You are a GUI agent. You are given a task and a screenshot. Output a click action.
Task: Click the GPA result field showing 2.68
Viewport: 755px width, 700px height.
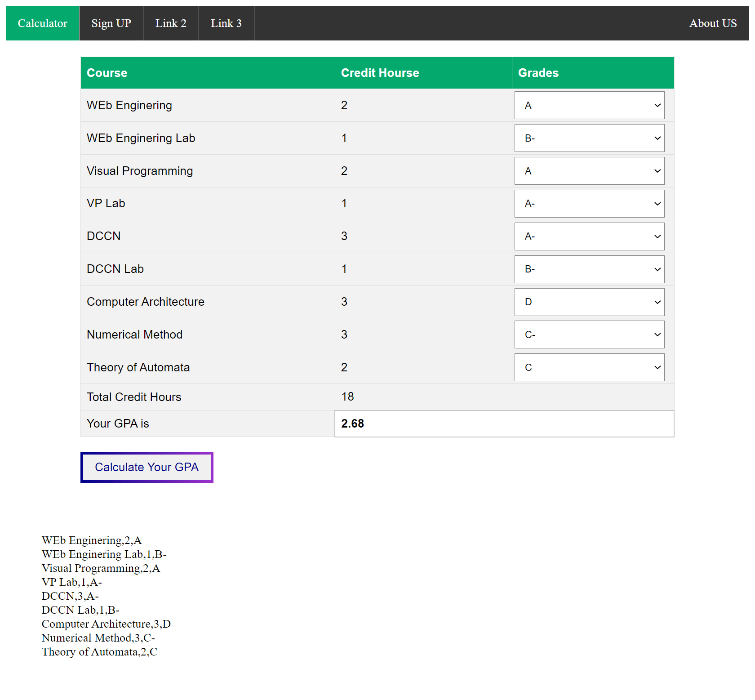(x=503, y=423)
